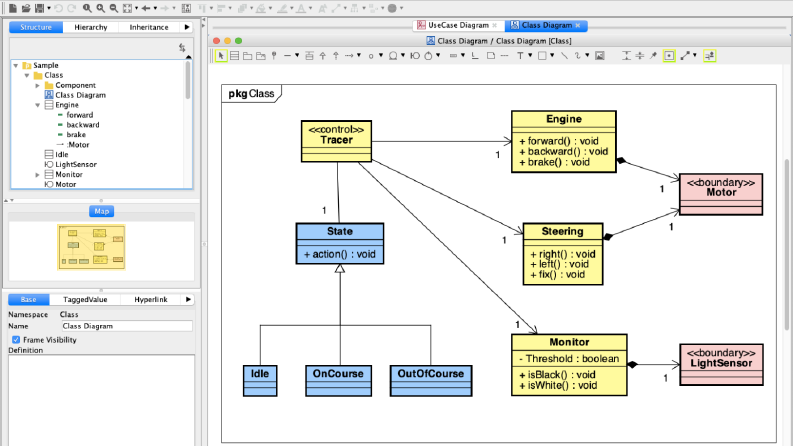Expand the Monitor class tree node

click(37, 174)
